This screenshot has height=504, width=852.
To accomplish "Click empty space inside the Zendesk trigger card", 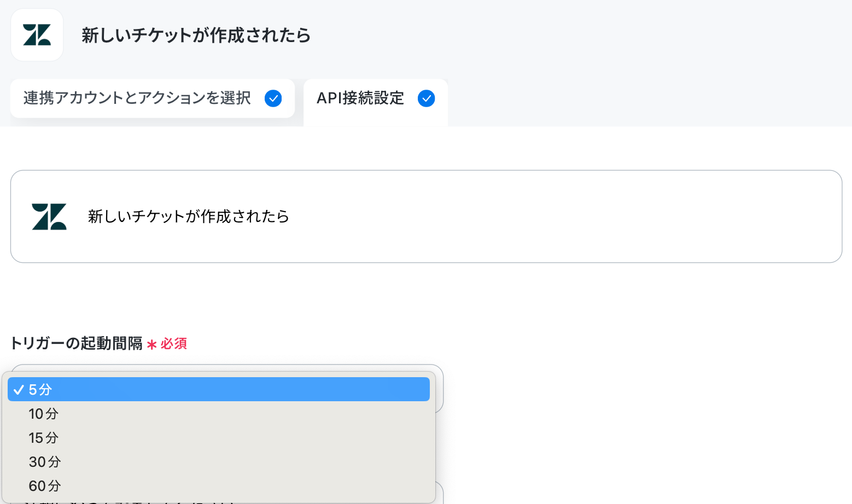I will (547, 216).
